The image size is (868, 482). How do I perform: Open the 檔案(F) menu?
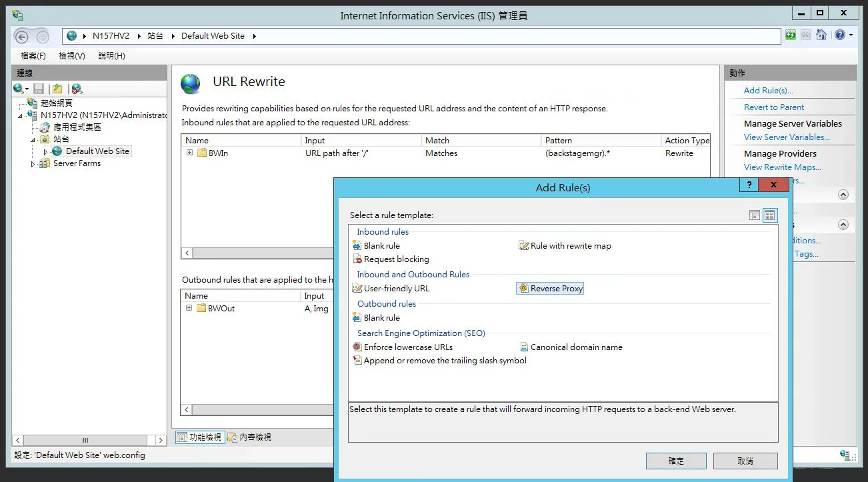(x=33, y=55)
